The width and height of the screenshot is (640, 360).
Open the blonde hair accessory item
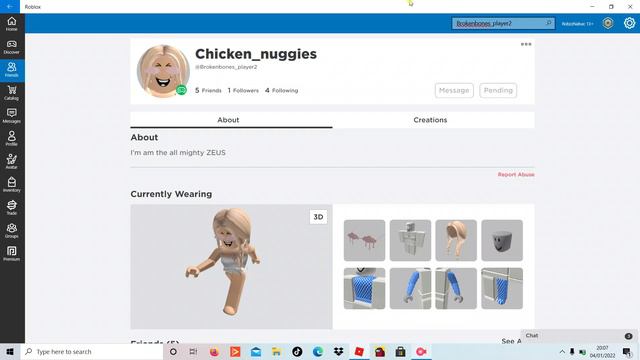coord(456,240)
